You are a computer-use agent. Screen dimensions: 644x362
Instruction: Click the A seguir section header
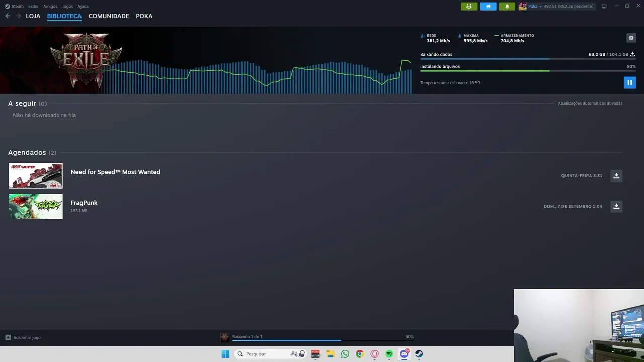click(27, 103)
